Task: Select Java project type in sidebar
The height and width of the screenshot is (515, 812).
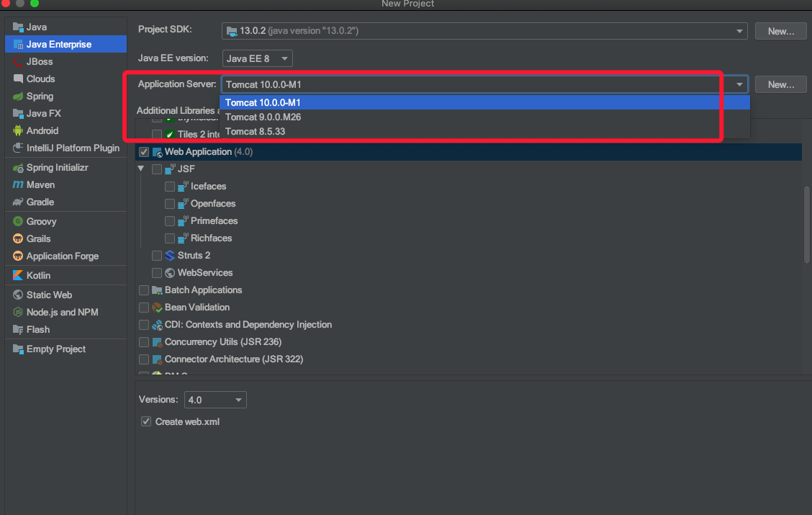Action: tap(66, 27)
